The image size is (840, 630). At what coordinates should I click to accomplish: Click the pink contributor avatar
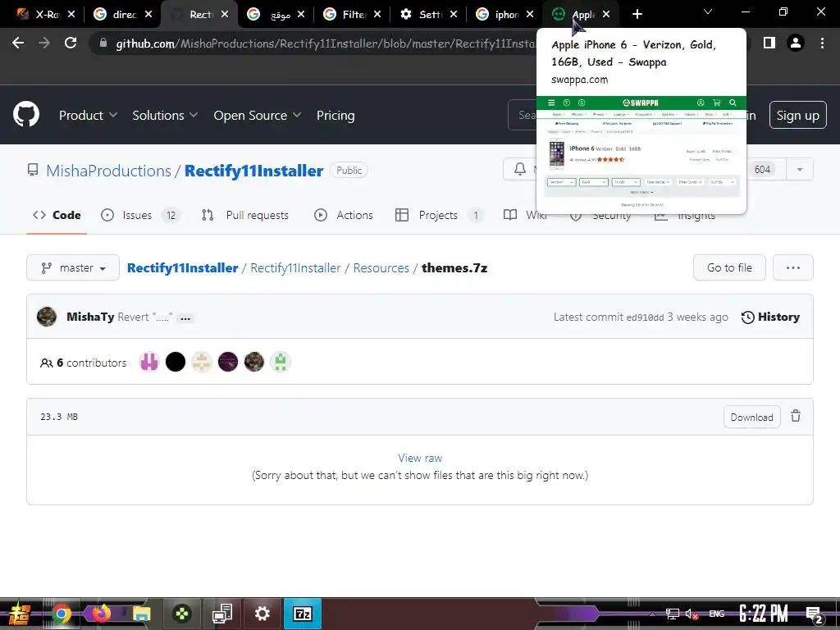pos(149,362)
